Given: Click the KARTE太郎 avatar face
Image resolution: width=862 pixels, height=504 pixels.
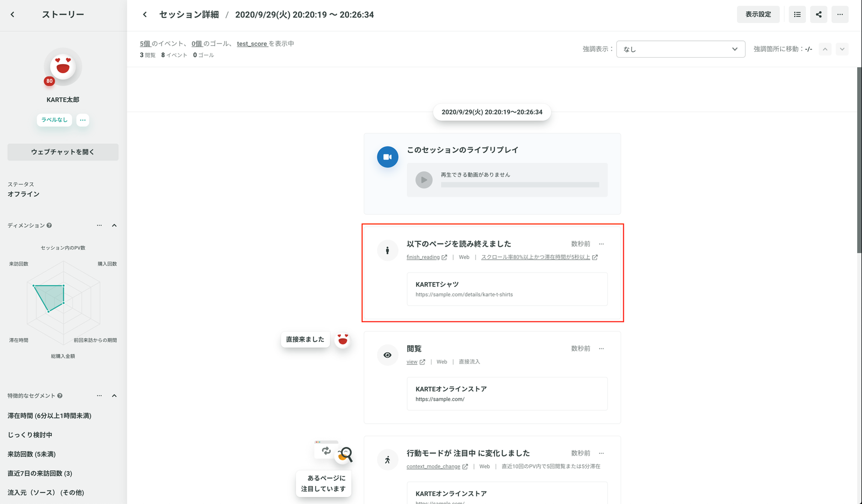Looking at the screenshot, I should click(x=63, y=66).
